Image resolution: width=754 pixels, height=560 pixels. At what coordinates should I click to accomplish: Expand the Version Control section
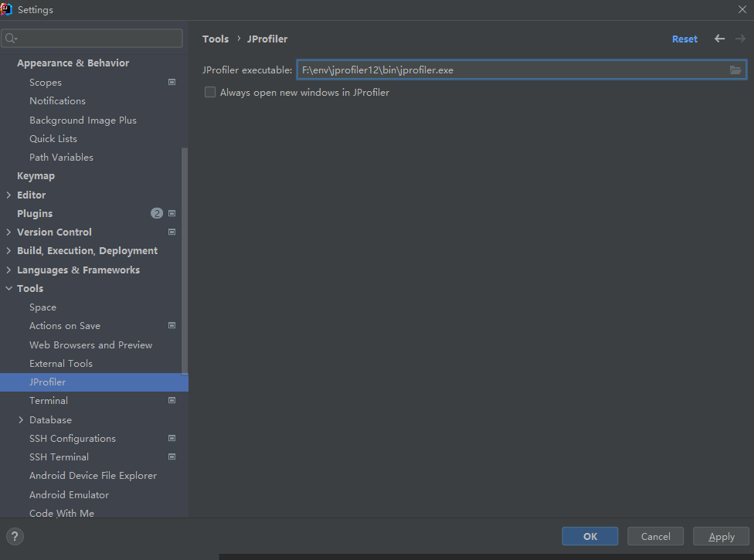(8, 232)
